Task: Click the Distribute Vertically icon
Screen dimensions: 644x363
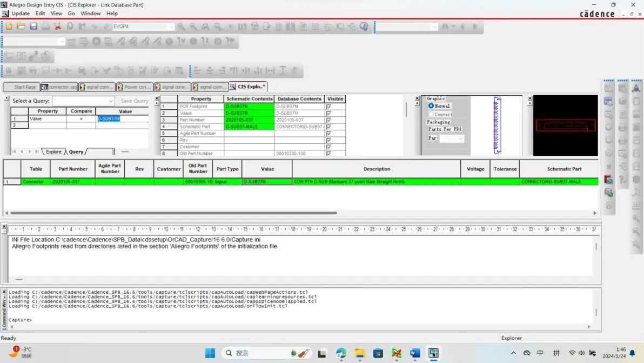Action: pyautogui.click(x=283, y=71)
